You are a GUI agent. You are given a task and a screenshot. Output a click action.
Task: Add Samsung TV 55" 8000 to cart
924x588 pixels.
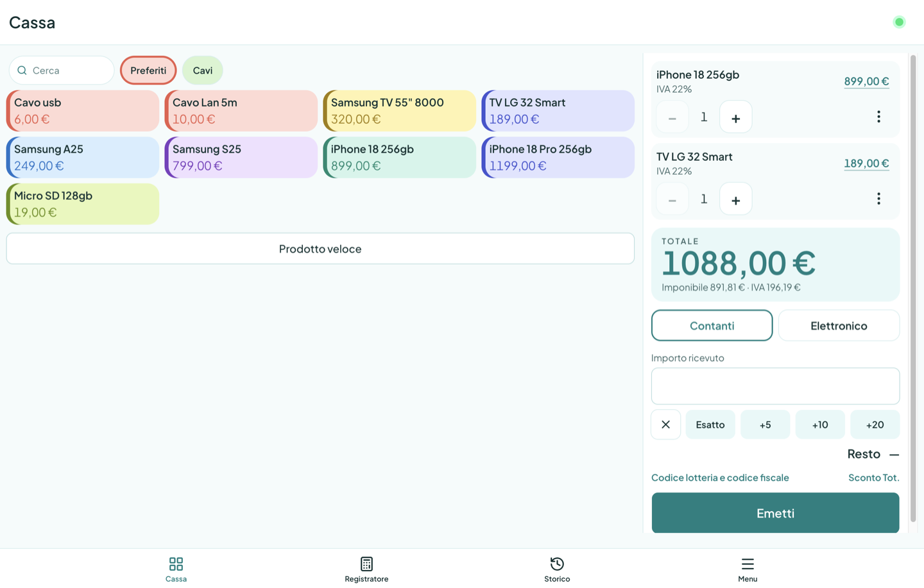(x=399, y=110)
